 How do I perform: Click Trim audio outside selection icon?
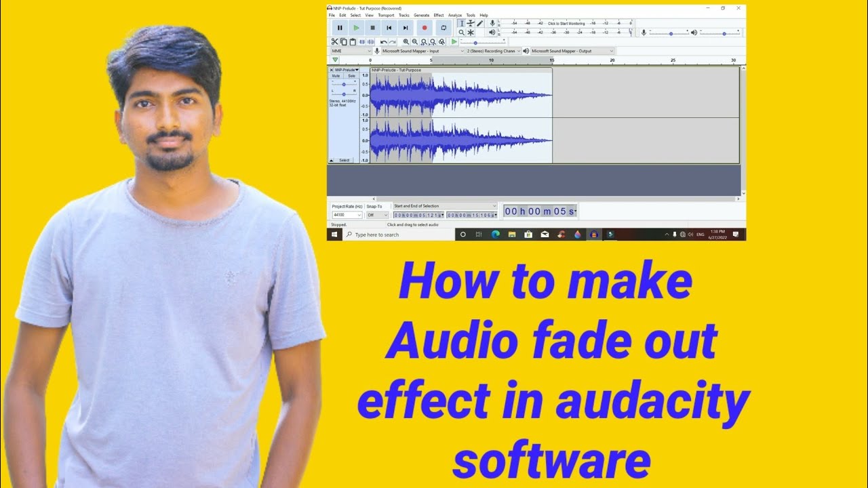pos(362,42)
